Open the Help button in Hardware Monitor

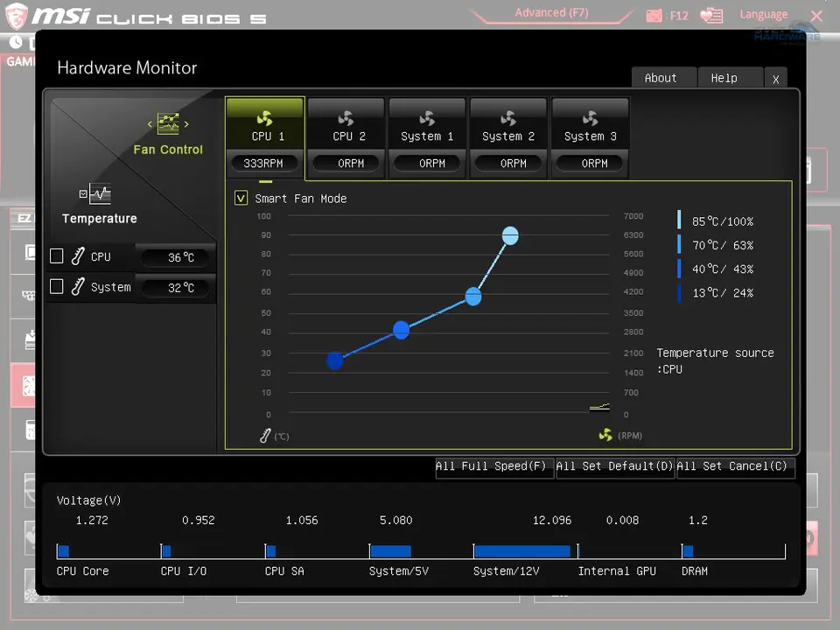724,78
